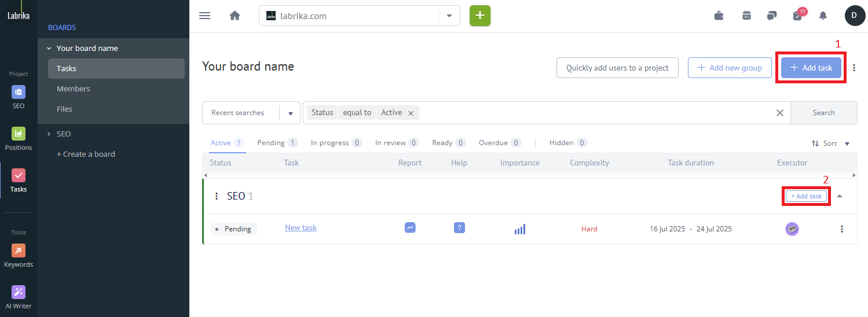Viewport: 868px width, 317px height.
Task: Click the blue Add task button
Action: click(x=811, y=68)
